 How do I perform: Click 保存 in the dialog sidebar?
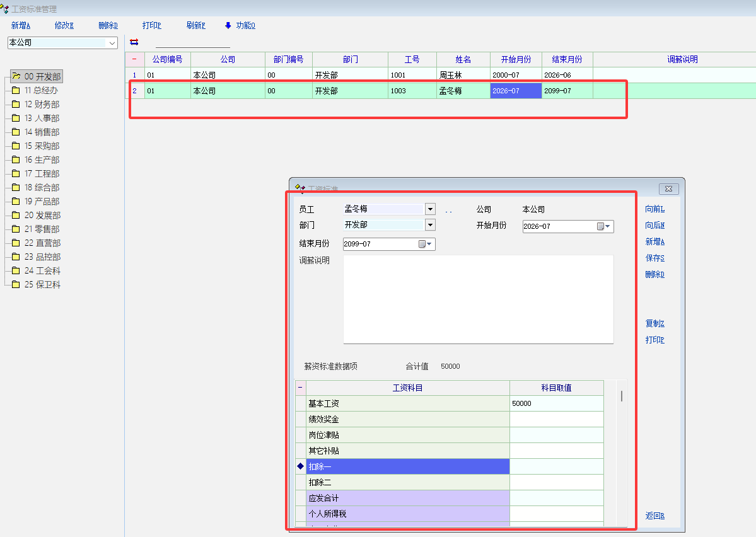tap(654, 258)
